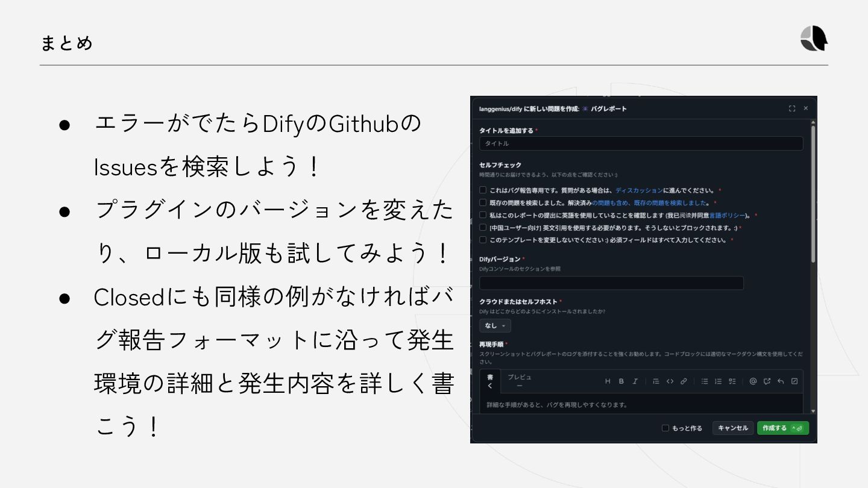Click the クラウドまたはセルフホスト label
Image resolution: width=868 pixels, height=488 pixels.
pyautogui.click(x=518, y=301)
